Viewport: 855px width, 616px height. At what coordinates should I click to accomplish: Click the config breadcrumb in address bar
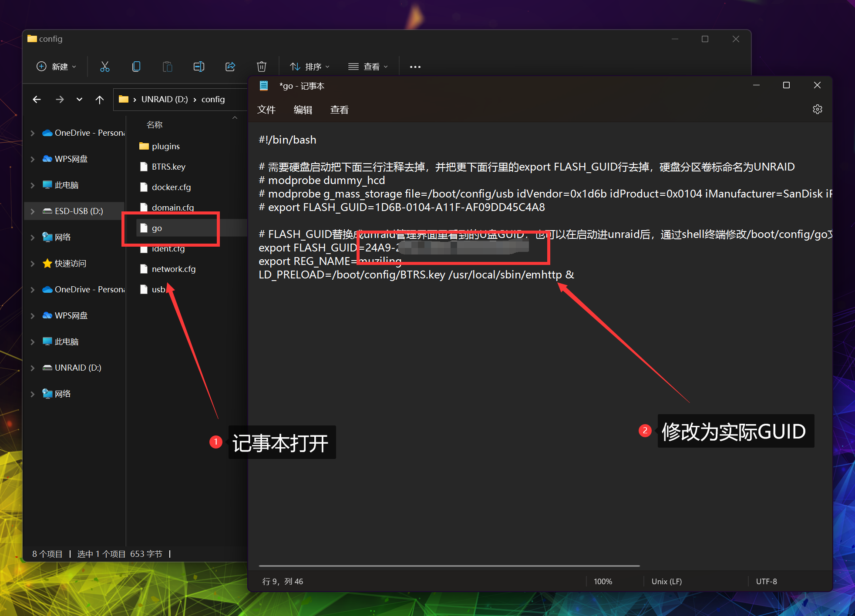[213, 100]
